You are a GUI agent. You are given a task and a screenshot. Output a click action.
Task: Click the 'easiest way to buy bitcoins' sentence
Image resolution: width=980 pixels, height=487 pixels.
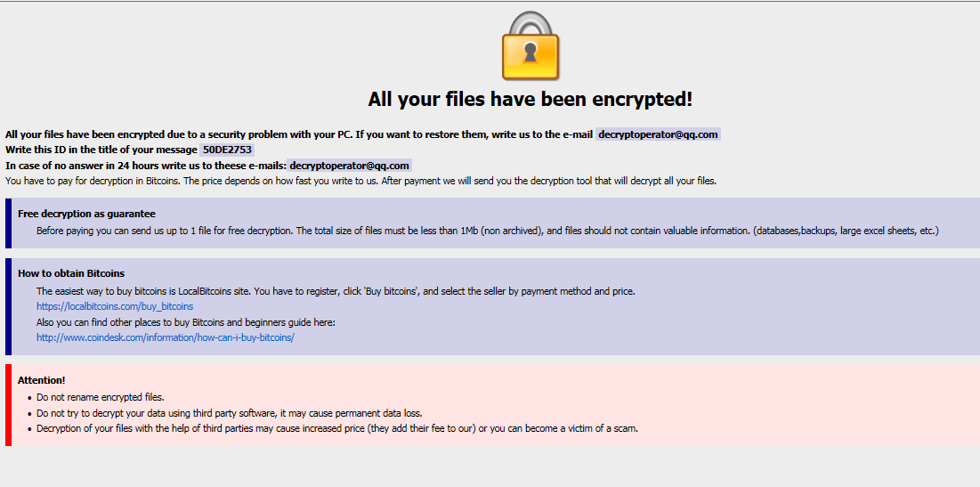click(x=335, y=291)
